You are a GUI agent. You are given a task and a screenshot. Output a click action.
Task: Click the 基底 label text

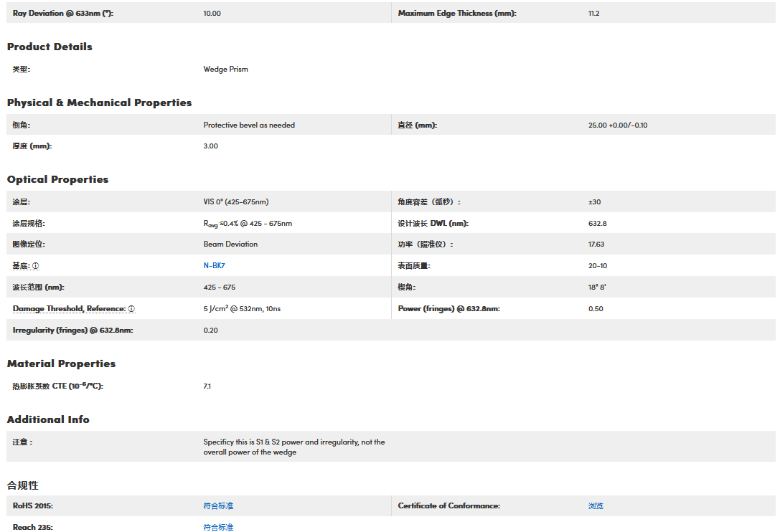(21, 266)
